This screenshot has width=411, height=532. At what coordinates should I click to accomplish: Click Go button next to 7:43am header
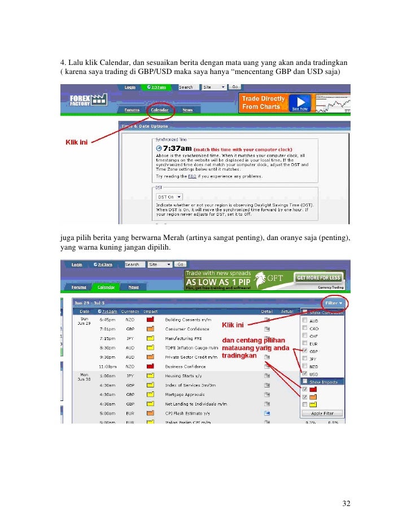click(180, 264)
